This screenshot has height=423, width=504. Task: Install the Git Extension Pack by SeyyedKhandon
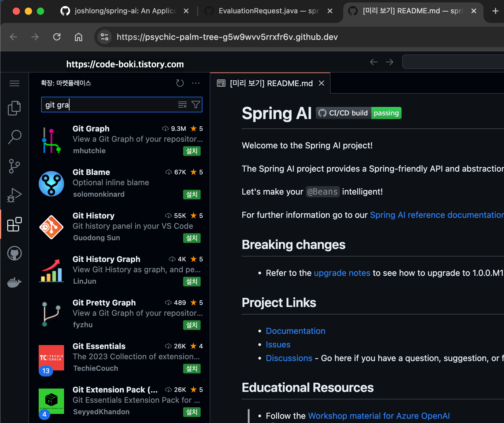pos(192,412)
